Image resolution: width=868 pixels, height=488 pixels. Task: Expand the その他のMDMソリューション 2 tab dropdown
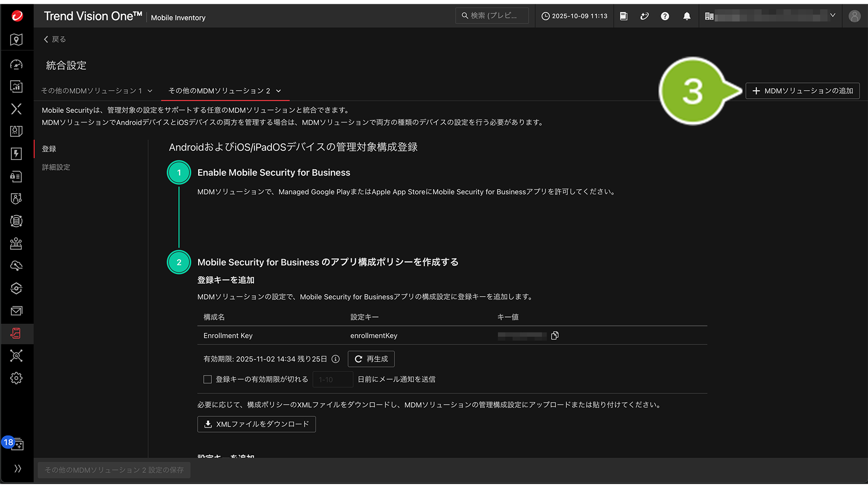pyautogui.click(x=278, y=91)
